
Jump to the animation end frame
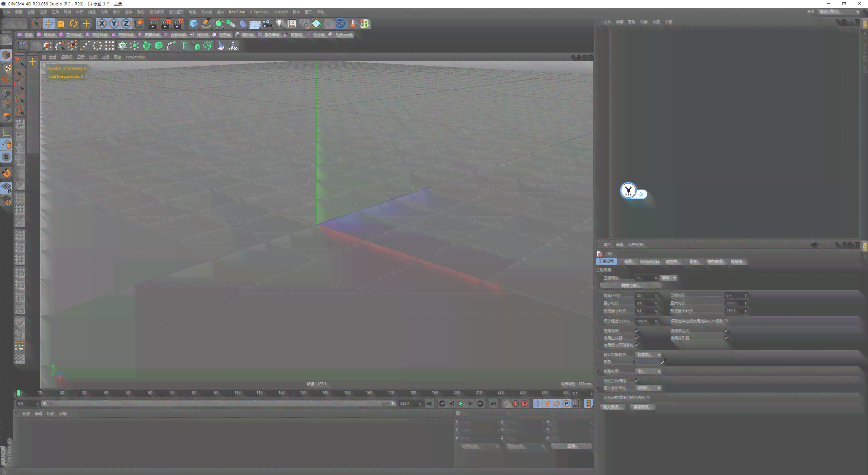[x=493, y=404]
